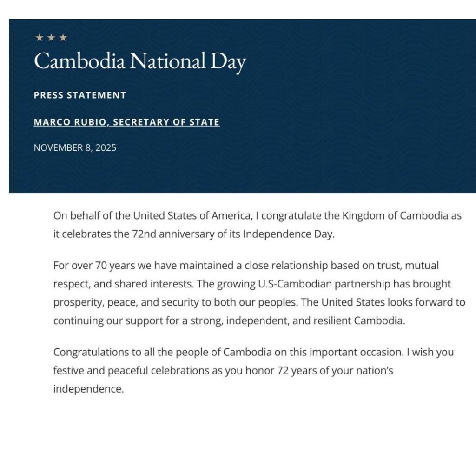The width and height of the screenshot is (476, 454).
Task: Click the final word "independence." of the statement
Action: click(88, 389)
